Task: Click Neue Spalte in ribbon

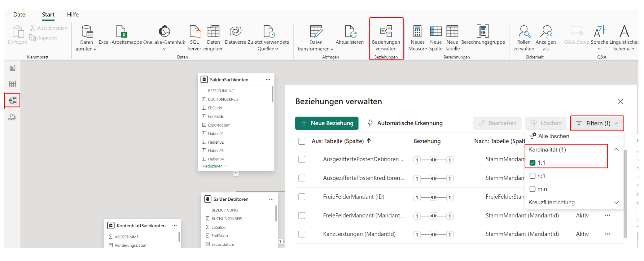Action: [436, 38]
